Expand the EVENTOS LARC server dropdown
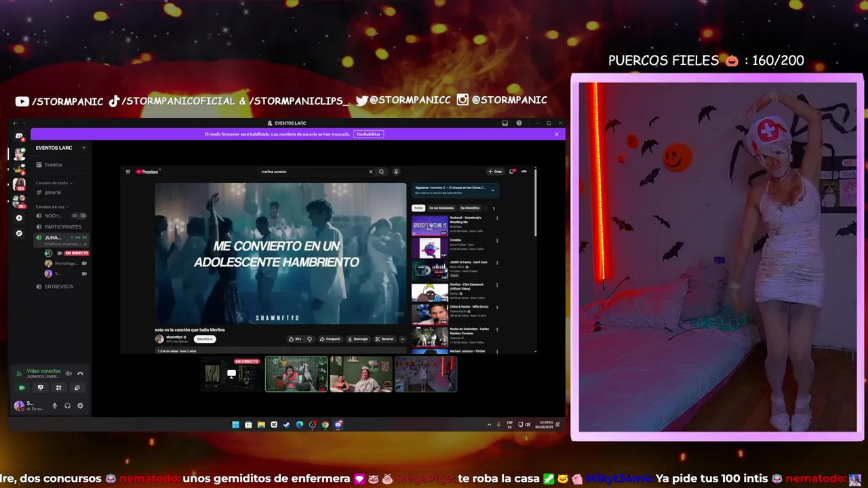Viewport: 868px width, 488px height. [84, 148]
